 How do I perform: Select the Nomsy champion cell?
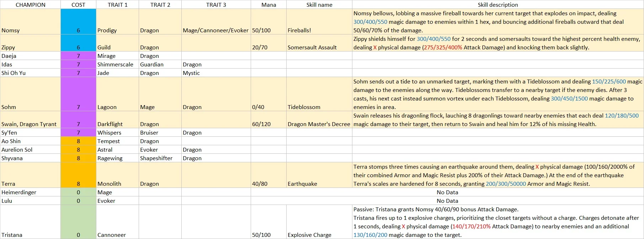[x=30, y=22]
